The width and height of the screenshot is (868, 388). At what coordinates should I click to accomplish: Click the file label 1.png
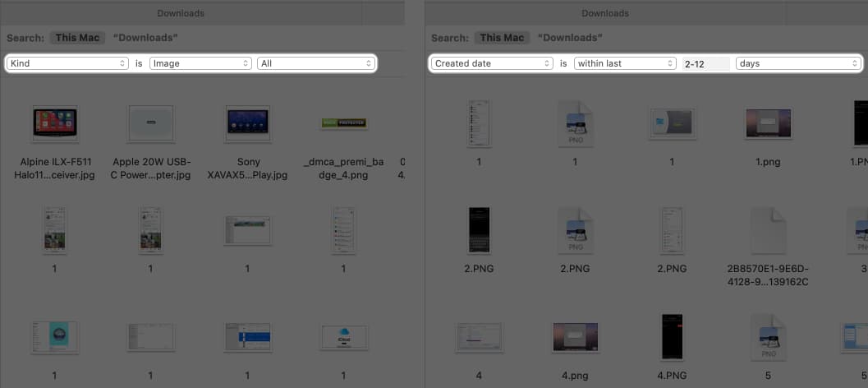coord(768,162)
